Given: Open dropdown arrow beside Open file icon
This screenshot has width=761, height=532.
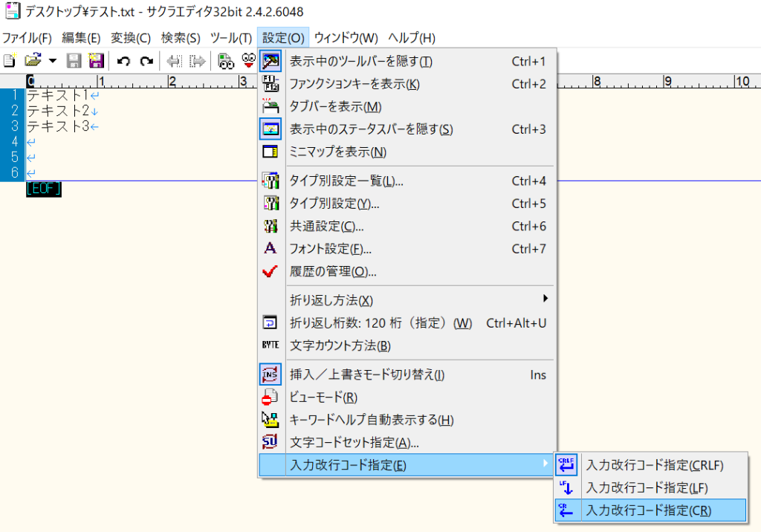Looking at the screenshot, I should 53,61.
